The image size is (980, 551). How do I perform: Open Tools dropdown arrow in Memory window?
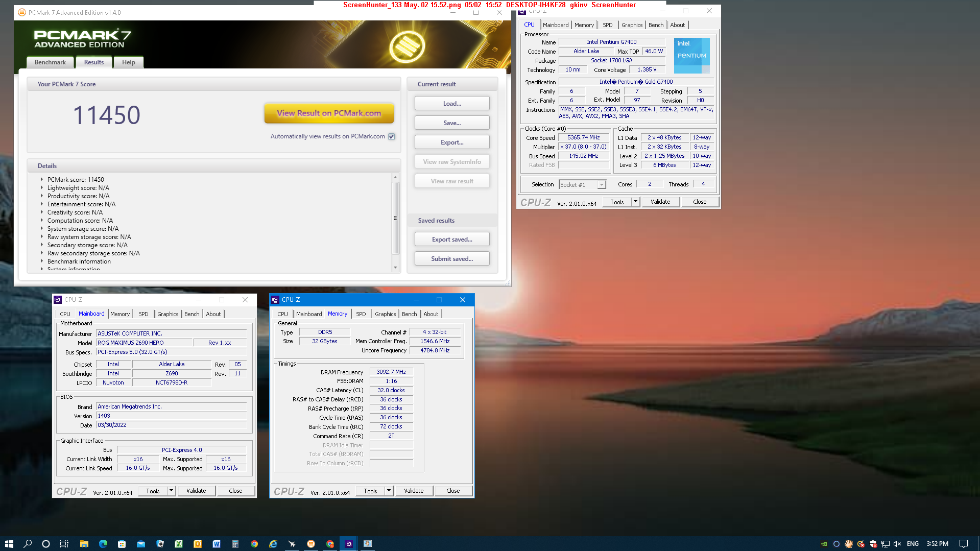point(389,491)
